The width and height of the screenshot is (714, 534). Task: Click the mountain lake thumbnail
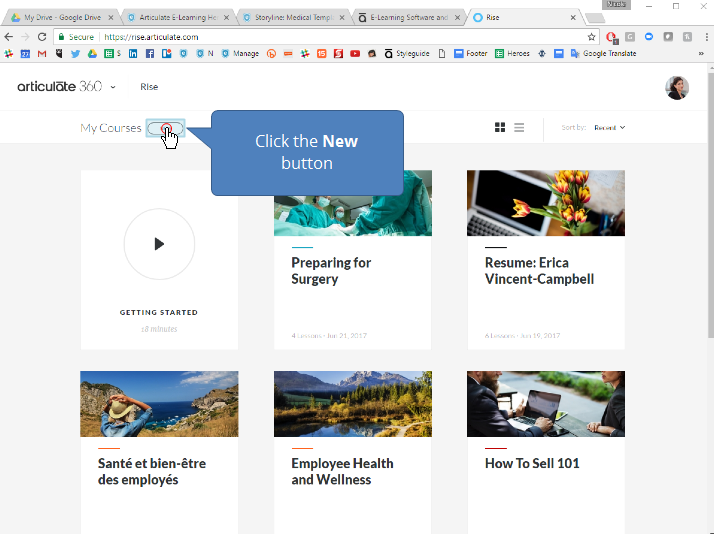point(352,404)
